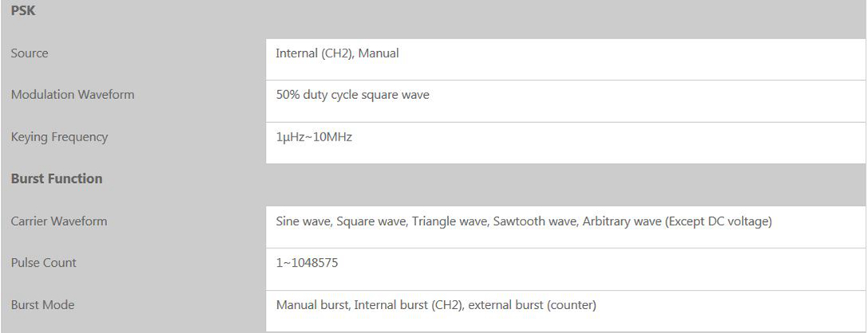
Task: Click the Source row label
Action: [30, 54]
